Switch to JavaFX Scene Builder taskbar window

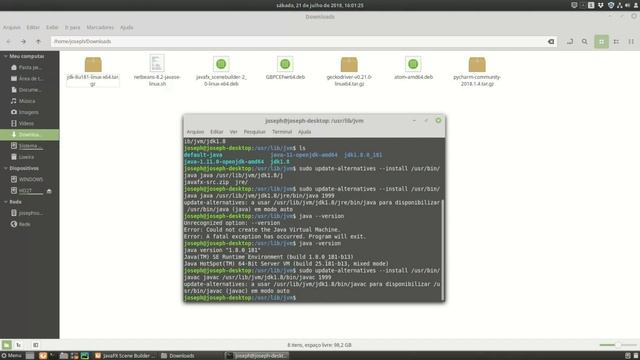coord(125,356)
